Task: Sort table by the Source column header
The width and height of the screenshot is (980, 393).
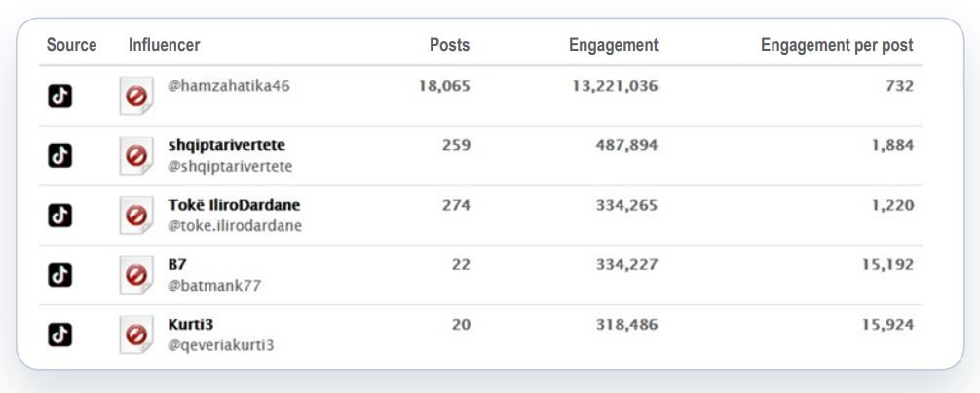Action: coord(71,45)
